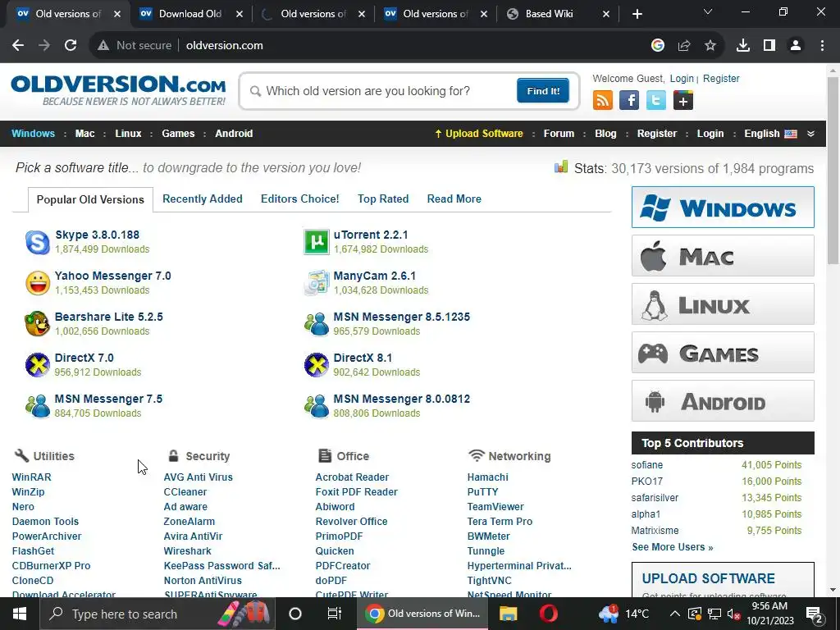Click the MSN Messenger 8.5.1235 icon
This screenshot has height=630, width=840.
316,324
